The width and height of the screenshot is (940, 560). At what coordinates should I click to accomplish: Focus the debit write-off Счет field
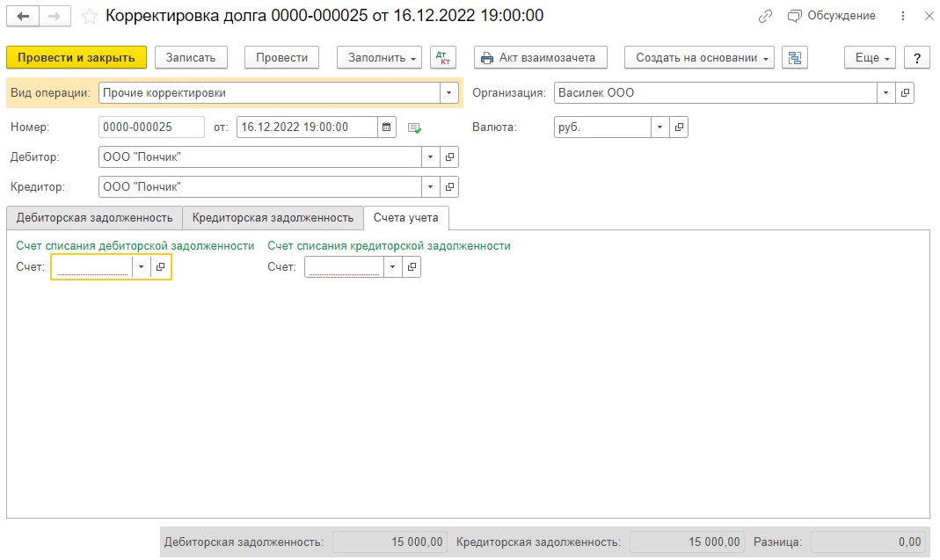(x=92, y=266)
